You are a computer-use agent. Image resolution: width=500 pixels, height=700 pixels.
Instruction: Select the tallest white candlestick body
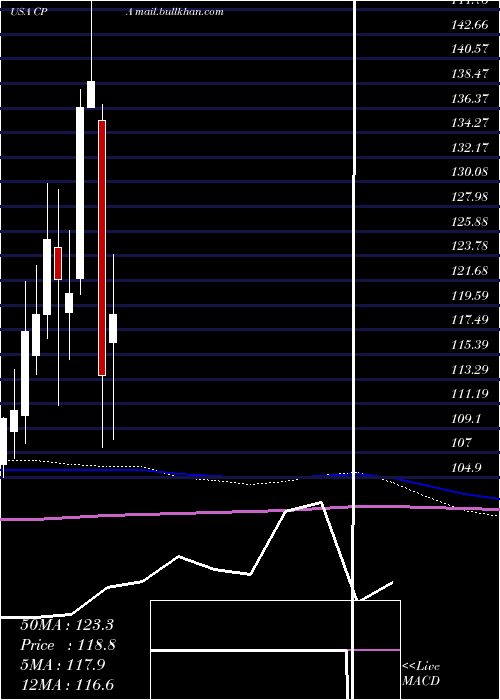80,193
